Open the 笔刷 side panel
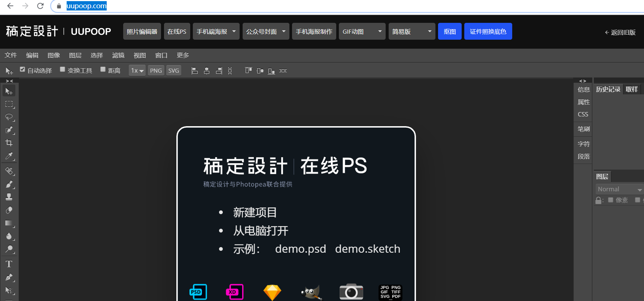The height and width of the screenshot is (301, 644). (x=583, y=129)
